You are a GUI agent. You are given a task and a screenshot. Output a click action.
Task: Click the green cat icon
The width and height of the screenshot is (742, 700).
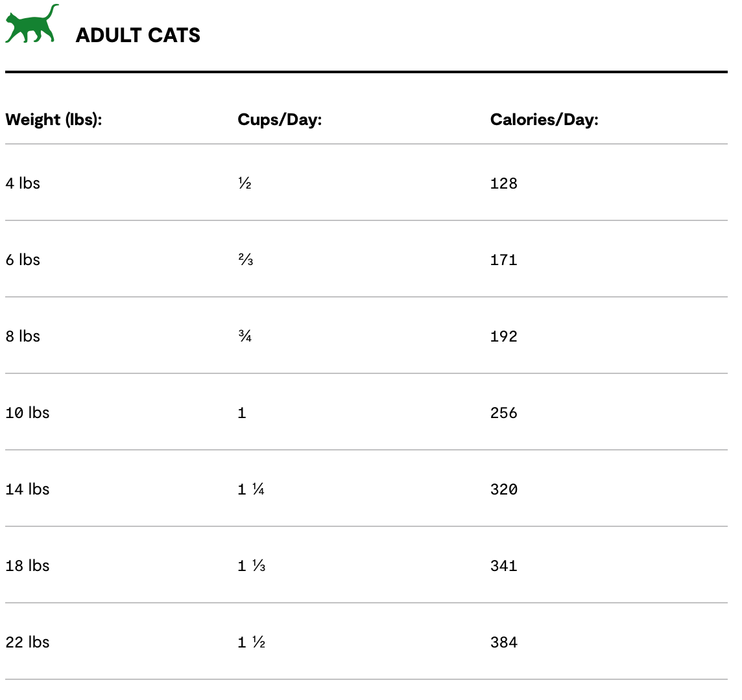pyautogui.click(x=31, y=26)
